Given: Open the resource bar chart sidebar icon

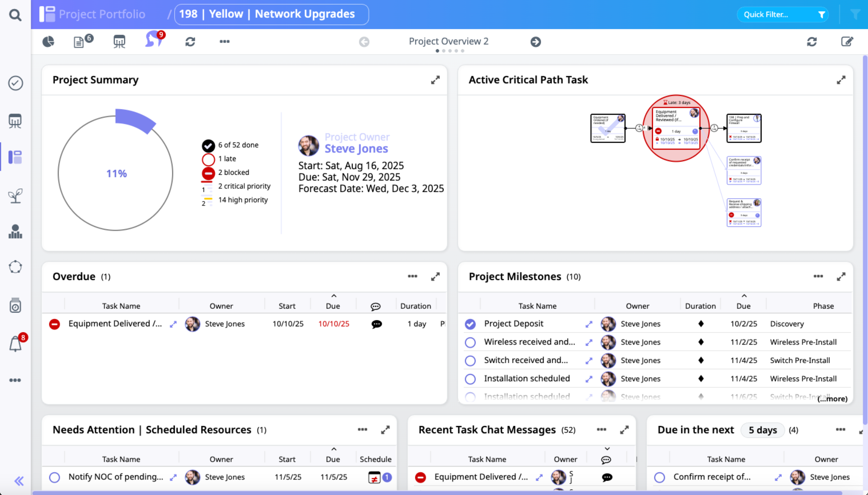Looking at the screenshot, I should point(15,232).
